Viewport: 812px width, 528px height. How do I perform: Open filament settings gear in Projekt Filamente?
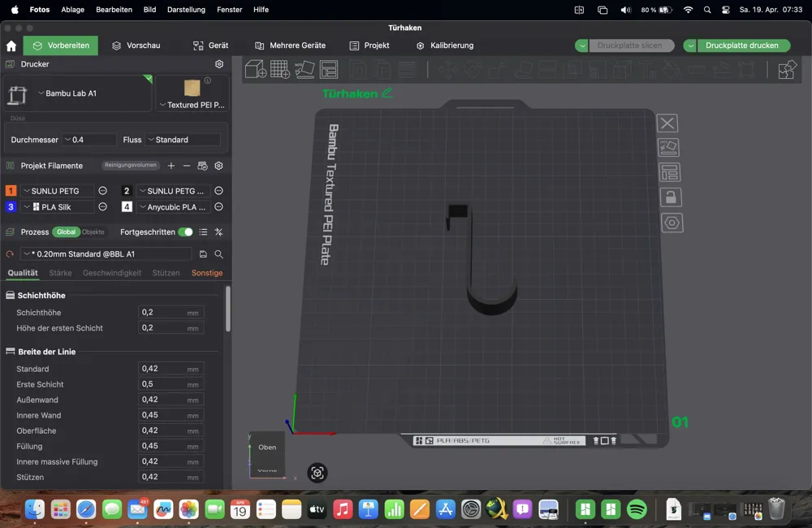218,166
